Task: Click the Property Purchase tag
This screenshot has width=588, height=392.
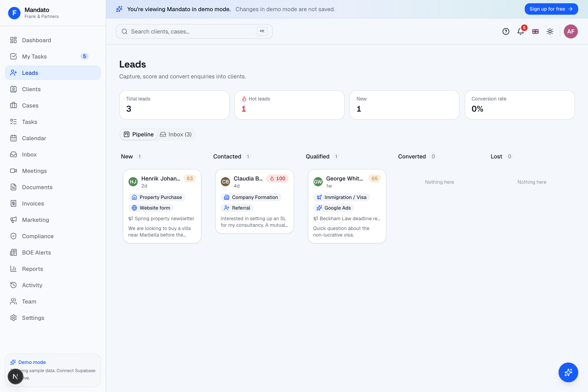Action: [157, 197]
